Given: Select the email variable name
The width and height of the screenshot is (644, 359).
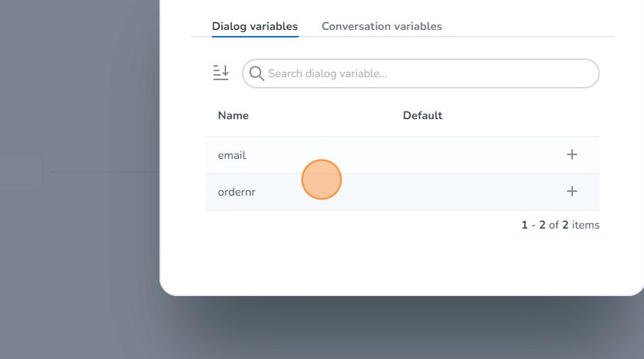Looking at the screenshot, I should 231,155.
